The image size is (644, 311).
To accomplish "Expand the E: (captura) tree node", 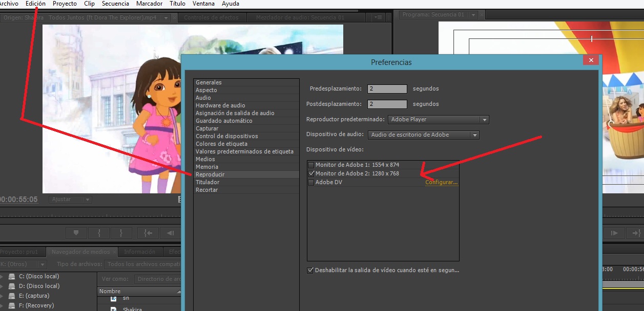I will point(2,296).
